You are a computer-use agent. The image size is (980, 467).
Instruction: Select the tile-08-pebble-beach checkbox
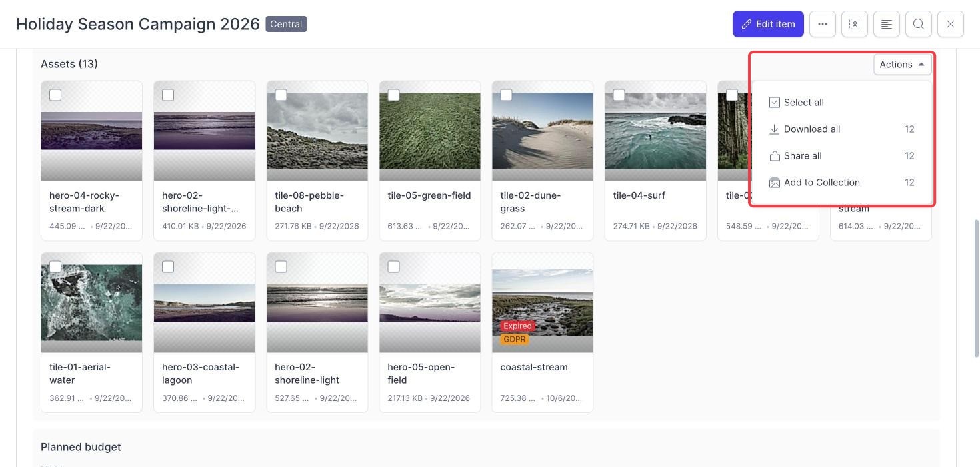(281, 95)
